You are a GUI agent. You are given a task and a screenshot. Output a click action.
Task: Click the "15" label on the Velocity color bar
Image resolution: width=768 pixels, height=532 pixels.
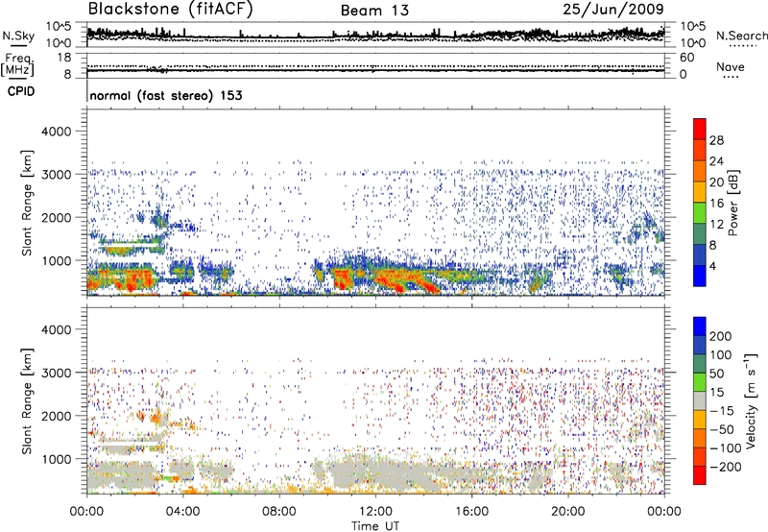pos(716,393)
